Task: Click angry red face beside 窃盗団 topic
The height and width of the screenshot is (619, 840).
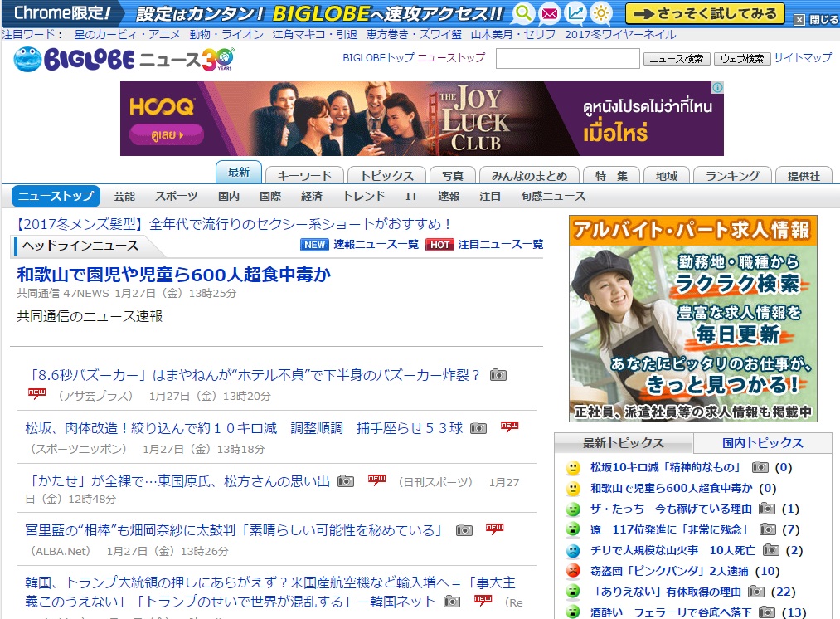Action: click(573, 571)
